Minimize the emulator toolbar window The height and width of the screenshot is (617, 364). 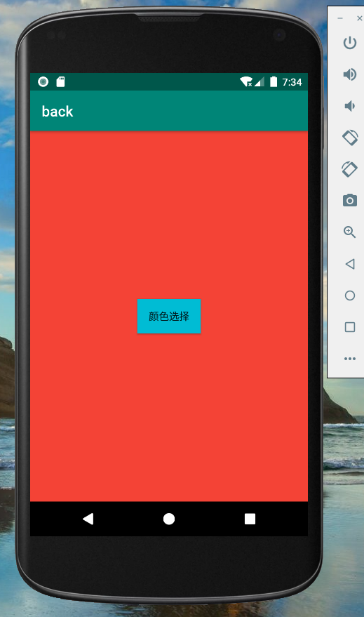[340, 18]
